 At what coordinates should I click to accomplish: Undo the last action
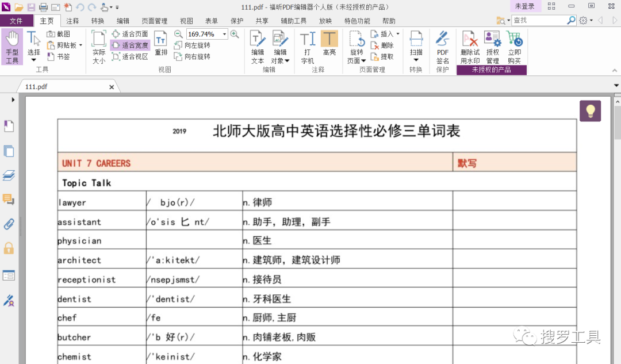[80, 7]
